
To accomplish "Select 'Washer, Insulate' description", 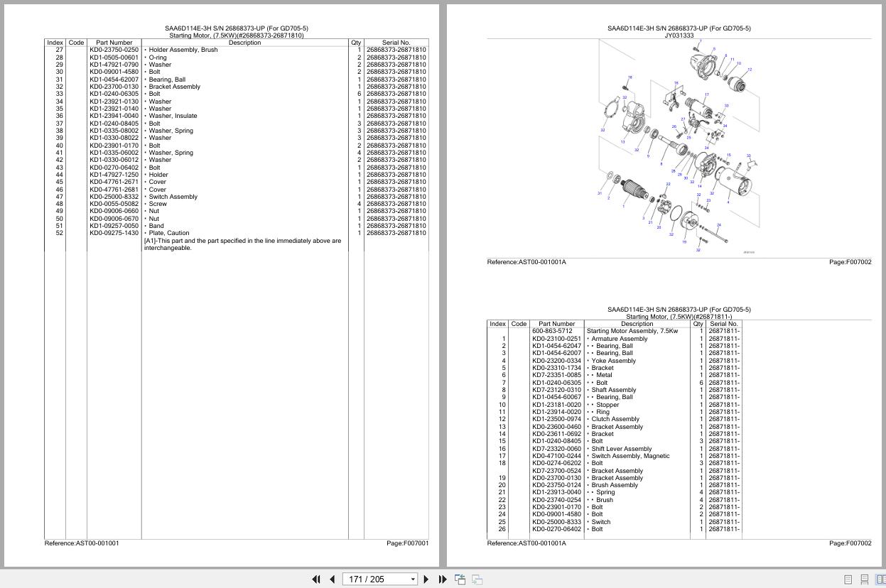I will [x=173, y=116].
